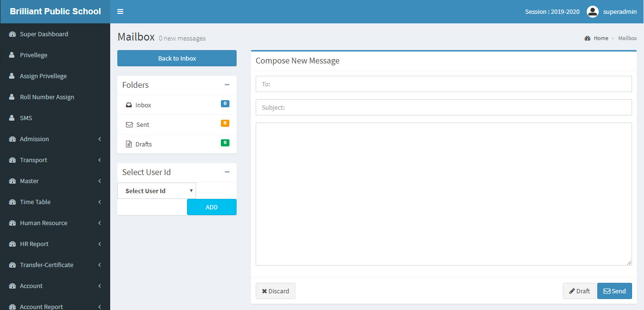Click the To recipient field
Viewport: 644px width, 310px height.
(444, 84)
